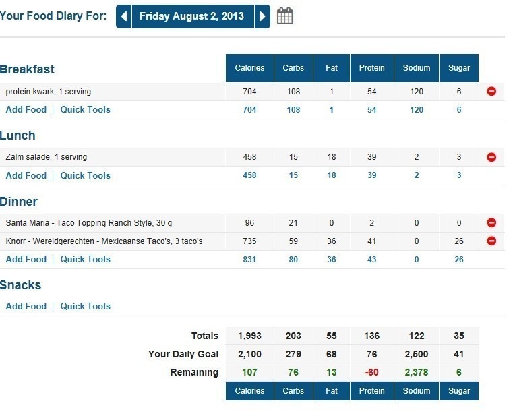Click Friday August 2, 2013 date button
Screen dimensions: 513x420
(193, 16)
